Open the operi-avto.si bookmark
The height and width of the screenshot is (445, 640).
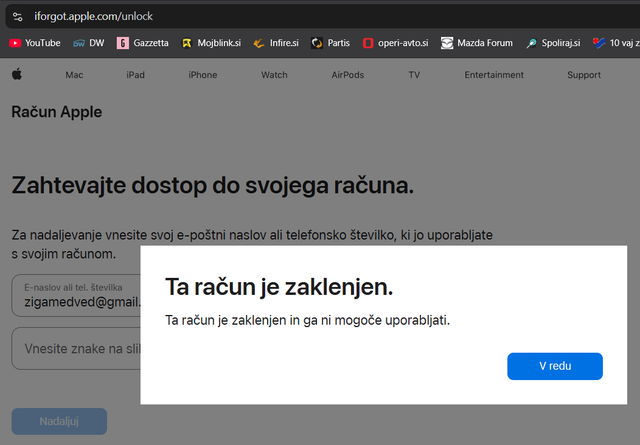[x=396, y=43]
